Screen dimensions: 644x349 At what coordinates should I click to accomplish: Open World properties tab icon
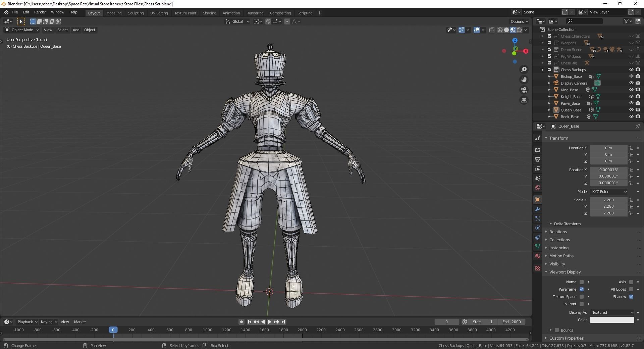538,188
